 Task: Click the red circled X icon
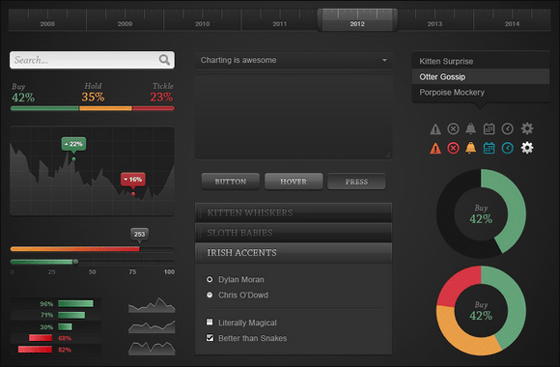[453, 148]
